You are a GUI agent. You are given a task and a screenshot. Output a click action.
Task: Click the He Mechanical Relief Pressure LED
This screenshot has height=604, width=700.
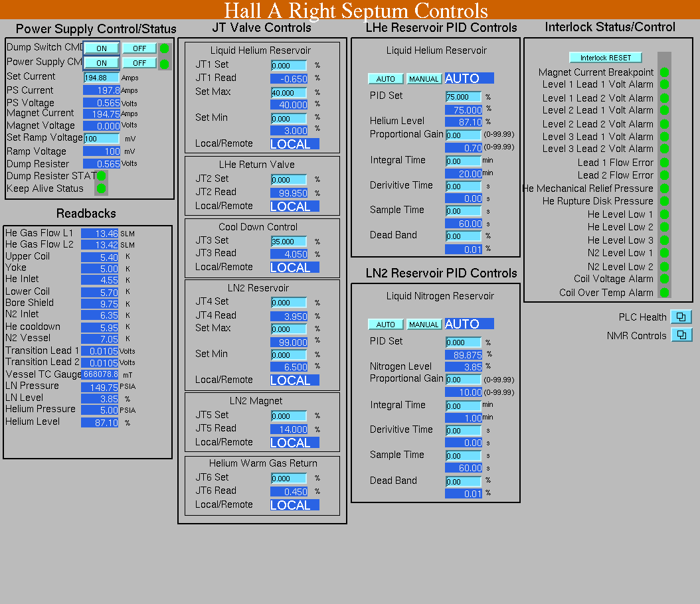[664, 189]
